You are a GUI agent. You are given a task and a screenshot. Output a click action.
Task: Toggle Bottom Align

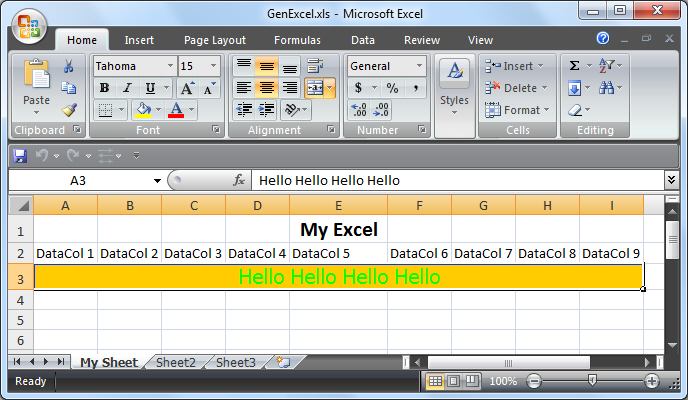(290, 66)
